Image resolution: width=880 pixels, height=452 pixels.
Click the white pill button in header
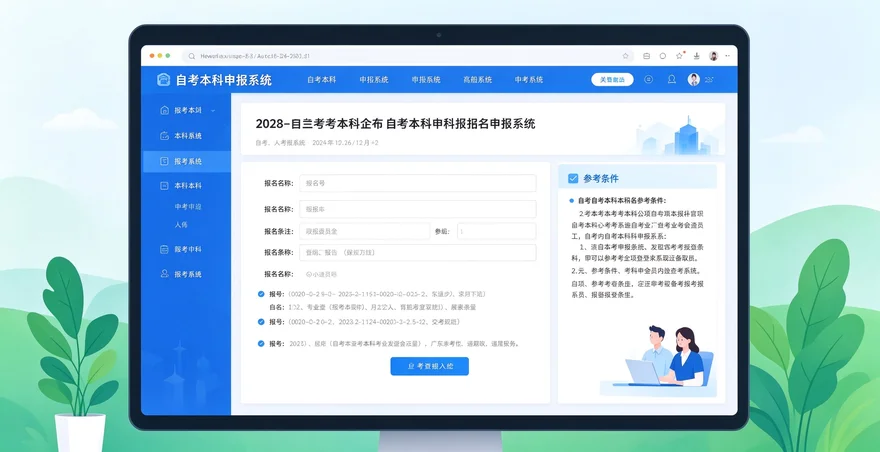612,80
